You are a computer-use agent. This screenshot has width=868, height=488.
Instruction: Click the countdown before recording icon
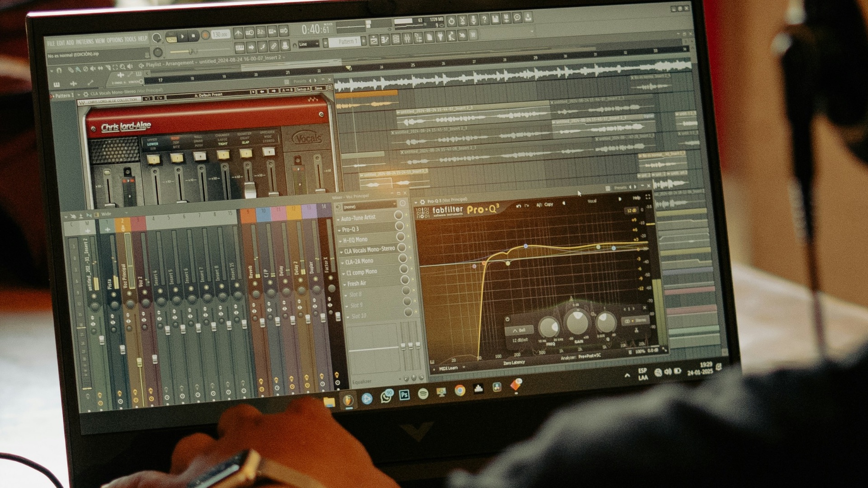pyautogui.click(x=261, y=32)
